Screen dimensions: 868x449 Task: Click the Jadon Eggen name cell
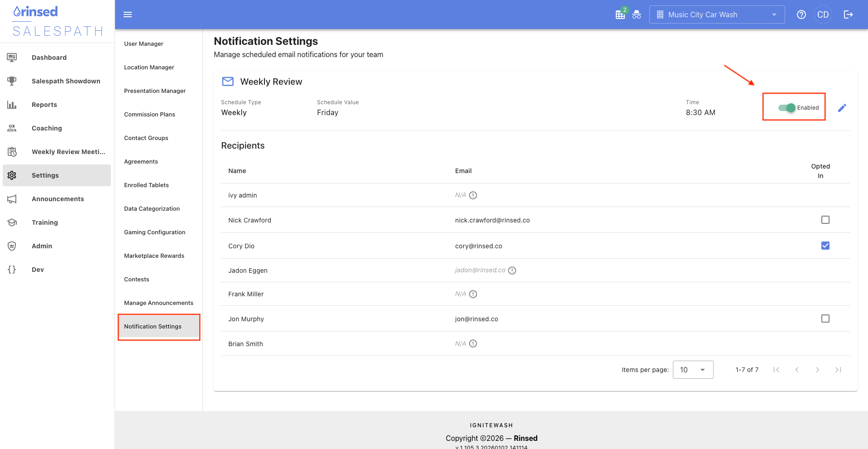(x=248, y=270)
